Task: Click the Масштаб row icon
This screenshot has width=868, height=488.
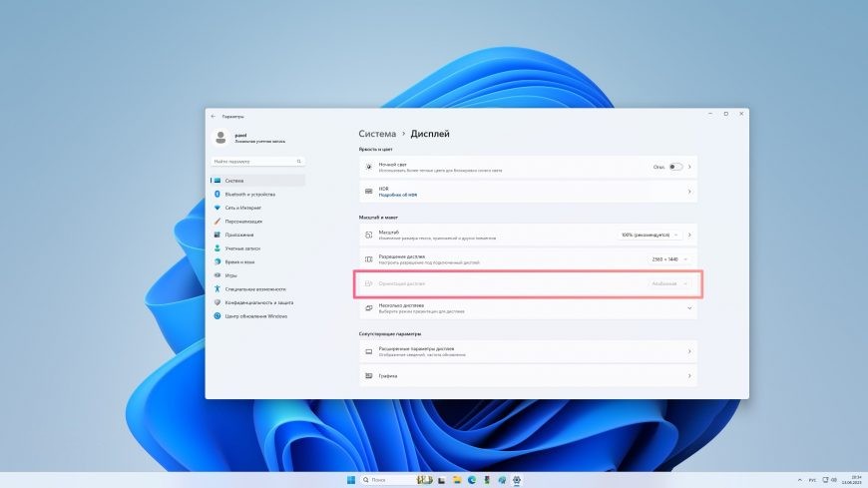Action: point(369,235)
